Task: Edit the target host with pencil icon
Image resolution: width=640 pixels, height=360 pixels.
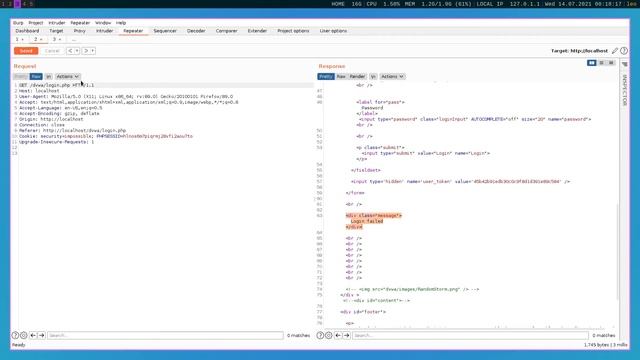Action: pos(615,51)
